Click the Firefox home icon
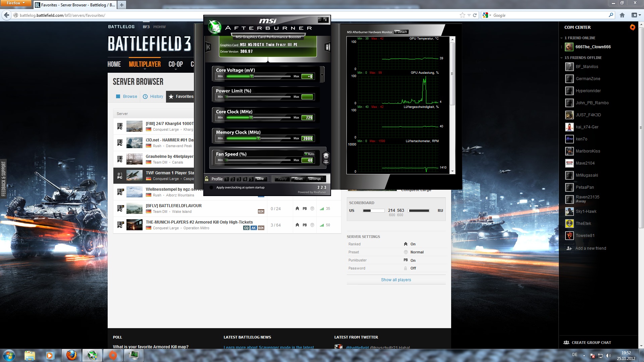This screenshot has width=644, height=362. (x=622, y=15)
